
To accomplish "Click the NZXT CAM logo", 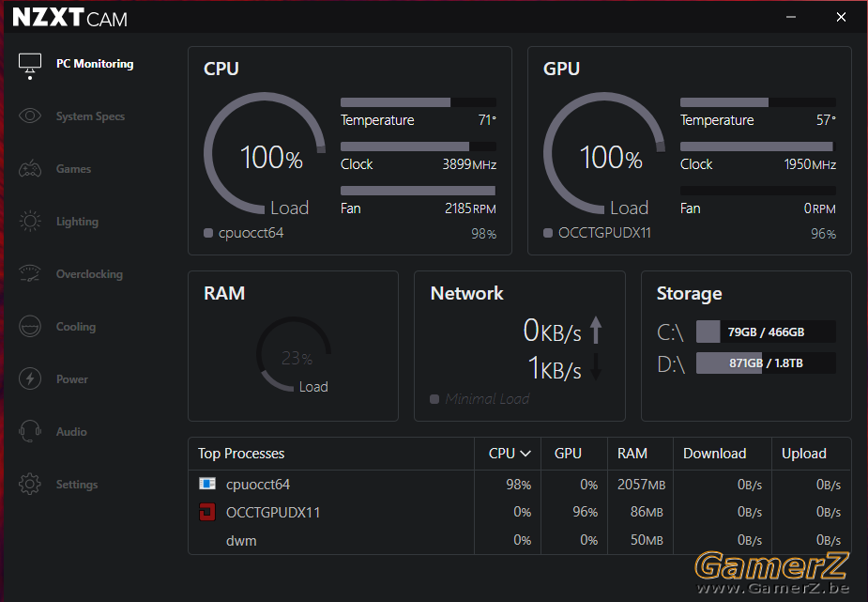I will coord(69,18).
